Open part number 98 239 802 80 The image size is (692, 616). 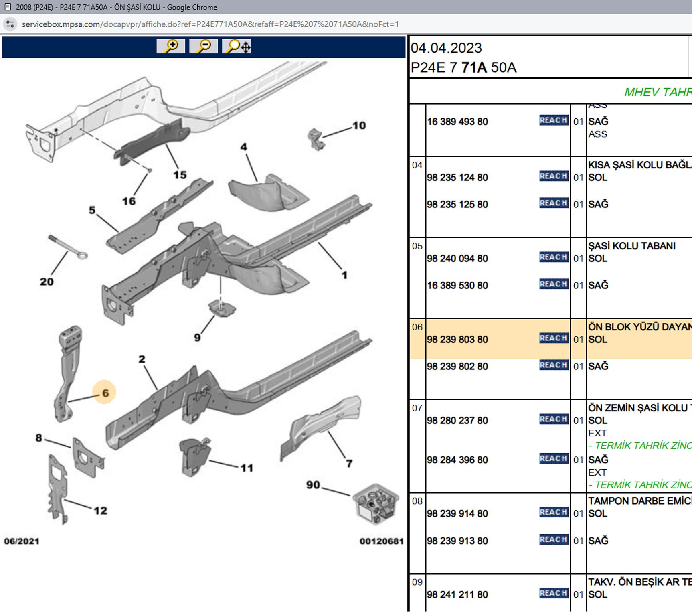(x=457, y=366)
